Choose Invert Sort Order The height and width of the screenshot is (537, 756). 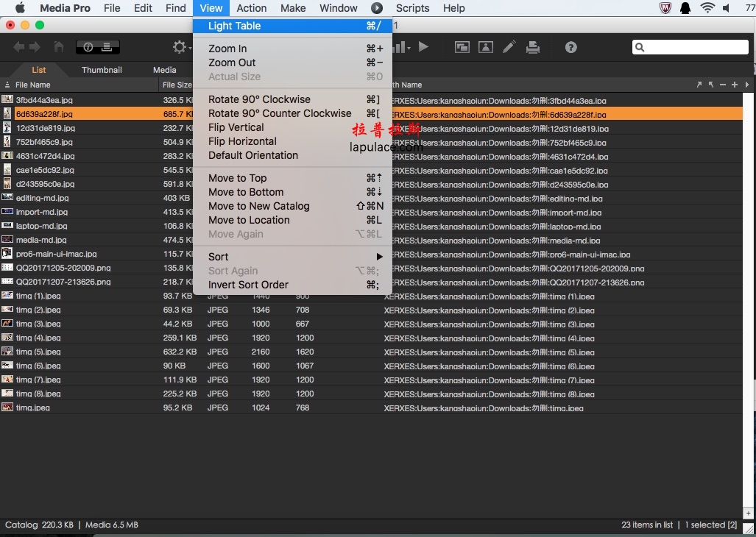(292, 285)
